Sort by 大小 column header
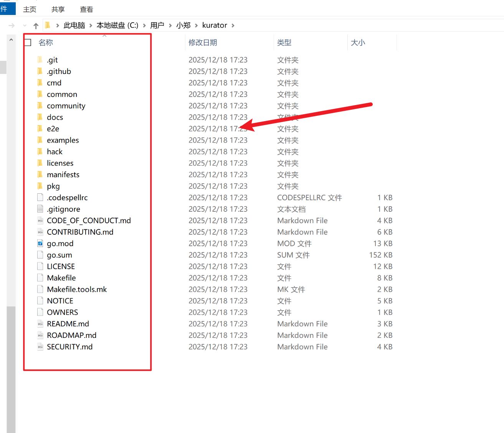This screenshot has height=433, width=504. [x=358, y=43]
